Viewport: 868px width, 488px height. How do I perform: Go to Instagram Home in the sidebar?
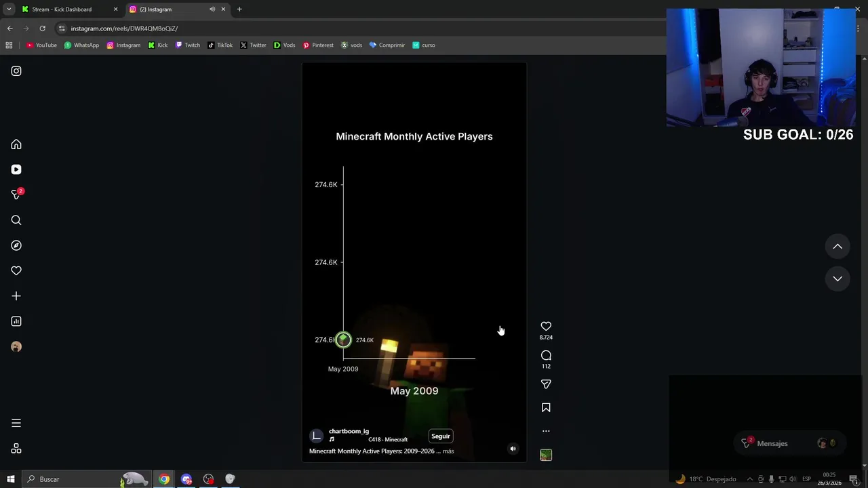pyautogui.click(x=16, y=144)
